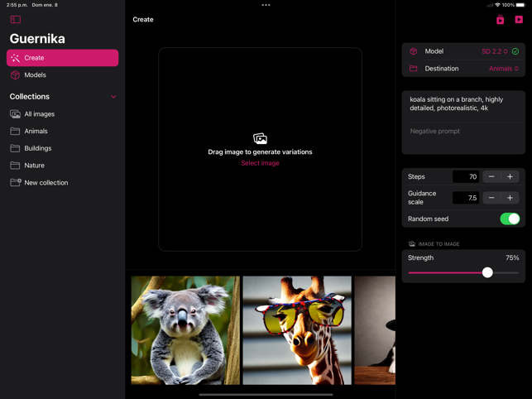Click the Destination folder icon
532x399 pixels.
[413, 69]
